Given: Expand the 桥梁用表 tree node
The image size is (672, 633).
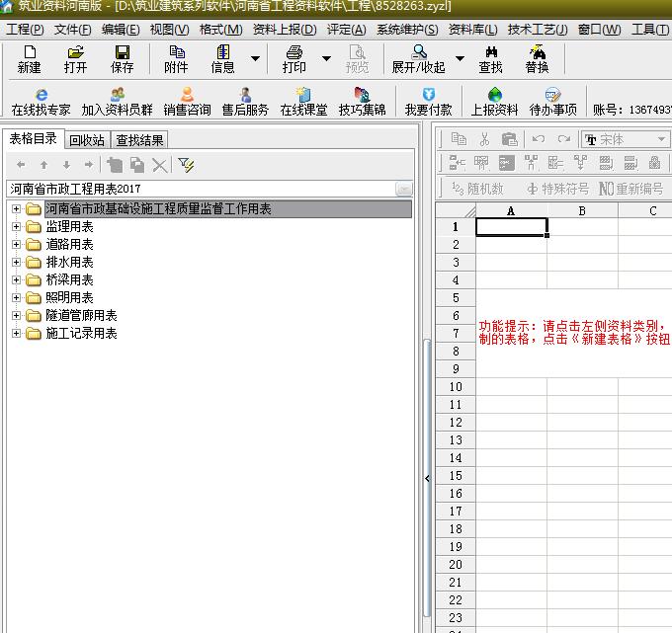Looking at the screenshot, I should (16, 280).
